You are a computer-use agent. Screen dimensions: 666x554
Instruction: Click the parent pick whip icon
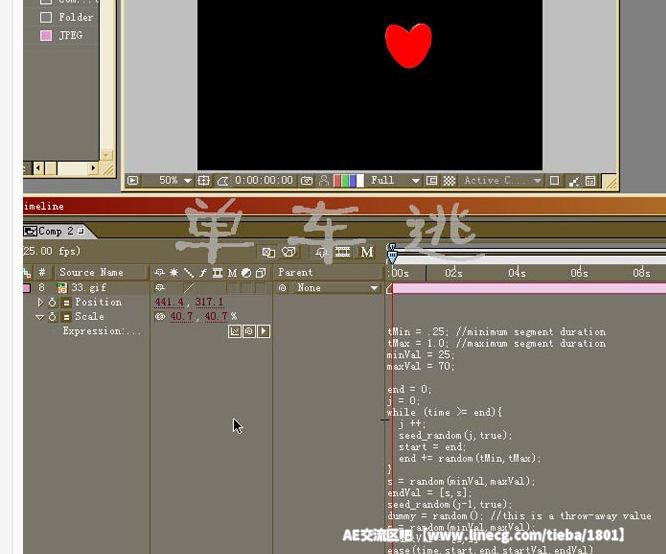282,288
